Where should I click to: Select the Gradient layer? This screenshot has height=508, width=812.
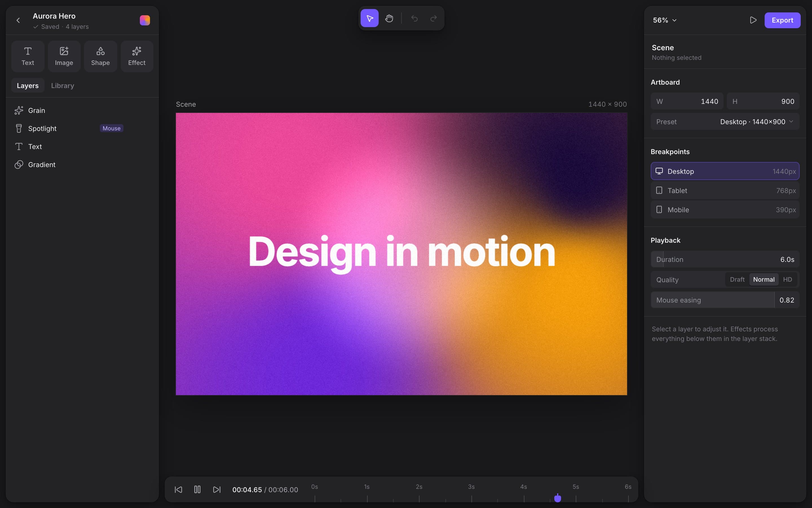[82, 165]
